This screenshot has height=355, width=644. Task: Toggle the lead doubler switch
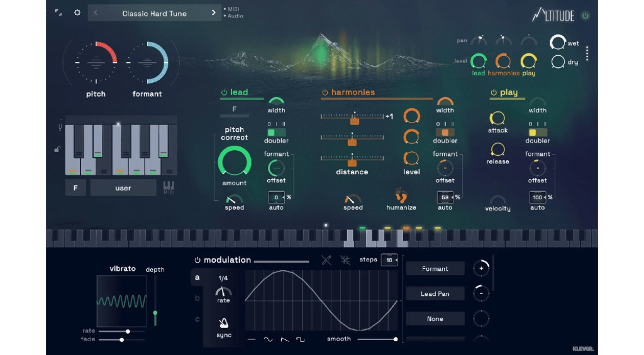(276, 132)
